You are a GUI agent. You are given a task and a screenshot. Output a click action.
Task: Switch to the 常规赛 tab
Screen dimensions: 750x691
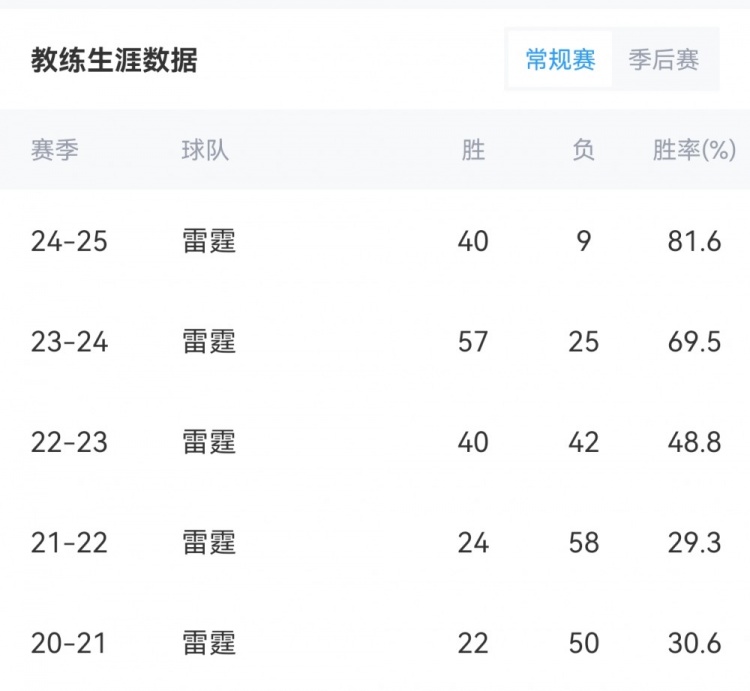560,60
